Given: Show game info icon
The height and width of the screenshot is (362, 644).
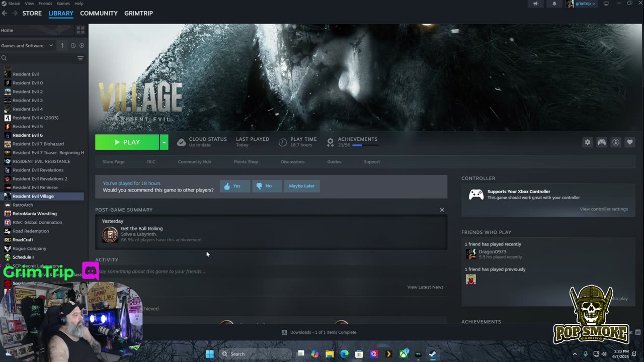Looking at the screenshot, I should pyautogui.click(x=615, y=142).
